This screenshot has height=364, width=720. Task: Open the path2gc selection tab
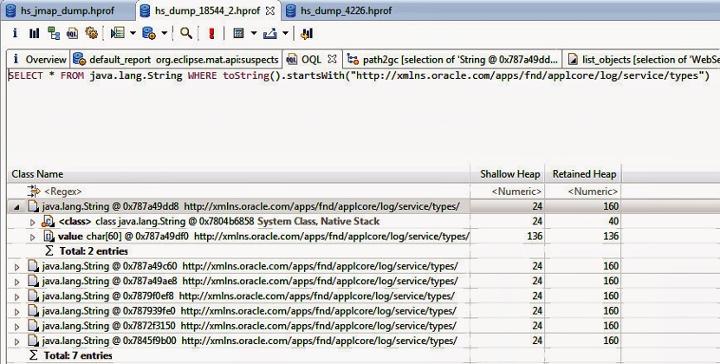pyautogui.click(x=453, y=60)
